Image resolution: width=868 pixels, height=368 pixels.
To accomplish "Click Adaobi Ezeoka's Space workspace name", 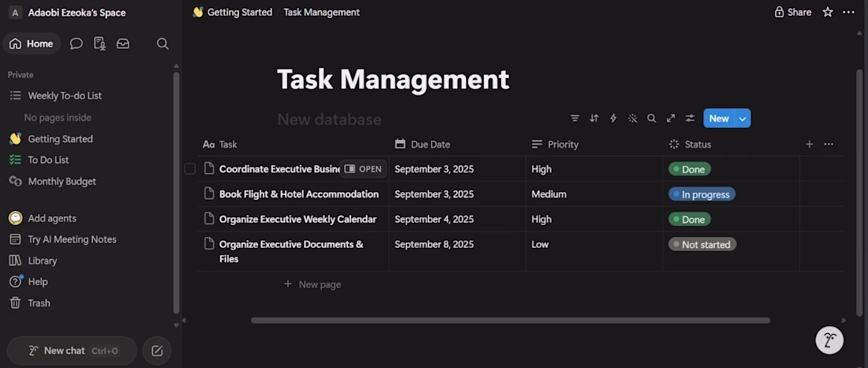I will coord(77,13).
